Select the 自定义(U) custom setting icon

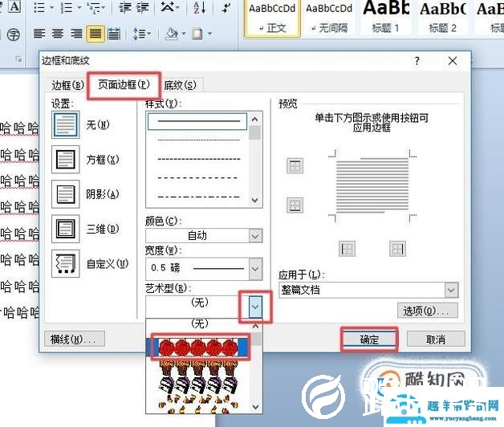(66, 263)
